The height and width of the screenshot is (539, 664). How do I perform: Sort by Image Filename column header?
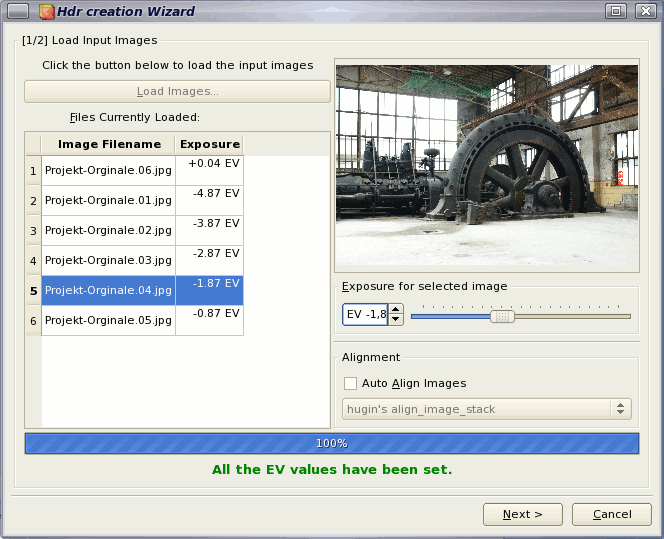108,145
